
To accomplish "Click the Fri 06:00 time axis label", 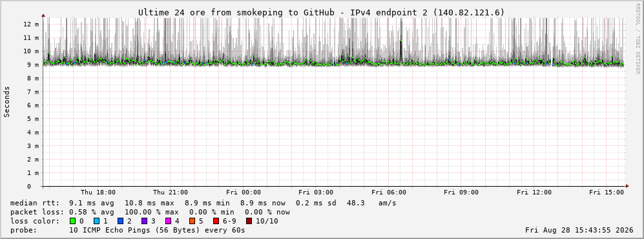I will point(389,192).
